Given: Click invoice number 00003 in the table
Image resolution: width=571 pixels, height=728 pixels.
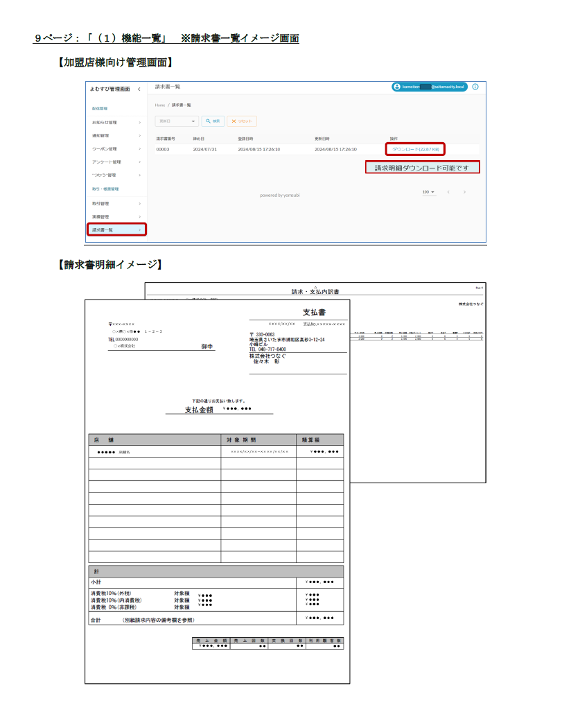Looking at the screenshot, I should click(163, 150).
